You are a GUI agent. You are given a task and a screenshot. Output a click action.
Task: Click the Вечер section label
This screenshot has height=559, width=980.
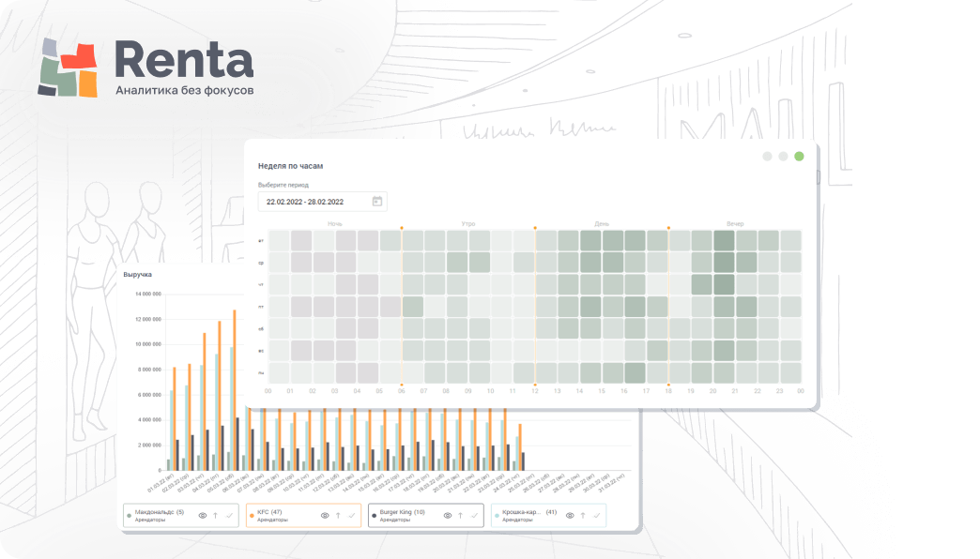tap(735, 223)
